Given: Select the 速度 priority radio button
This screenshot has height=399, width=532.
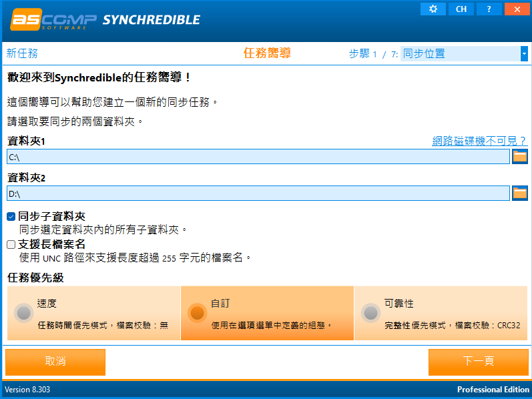Looking at the screenshot, I should click(x=24, y=313).
